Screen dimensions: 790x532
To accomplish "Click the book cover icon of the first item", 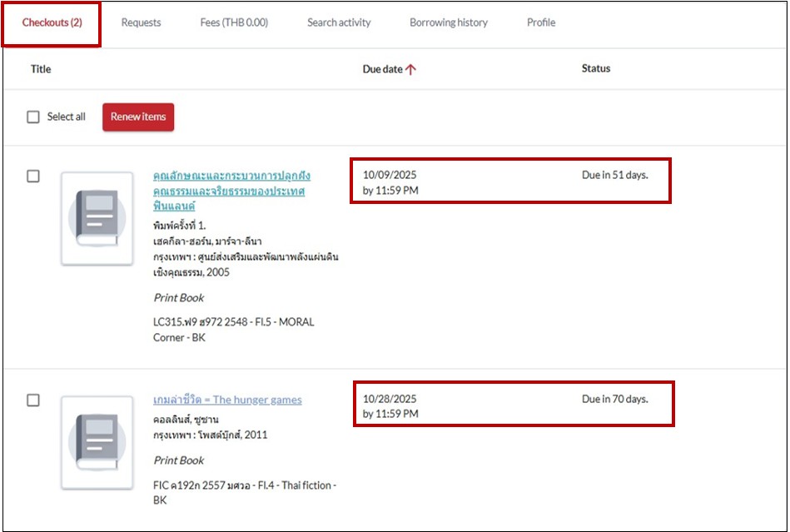I will point(97,218).
